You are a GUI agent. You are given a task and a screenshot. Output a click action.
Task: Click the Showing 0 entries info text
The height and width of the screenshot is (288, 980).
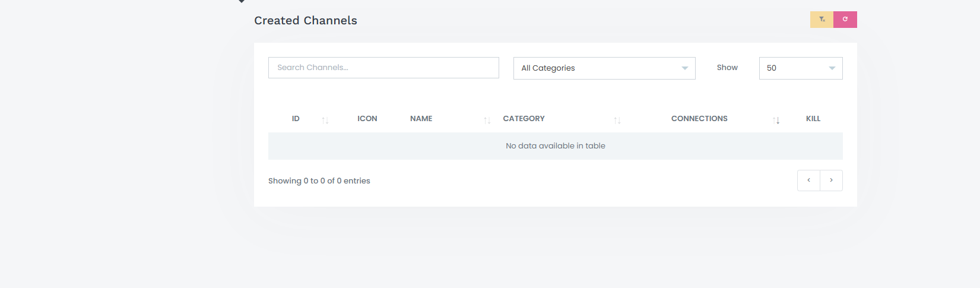coord(319,181)
